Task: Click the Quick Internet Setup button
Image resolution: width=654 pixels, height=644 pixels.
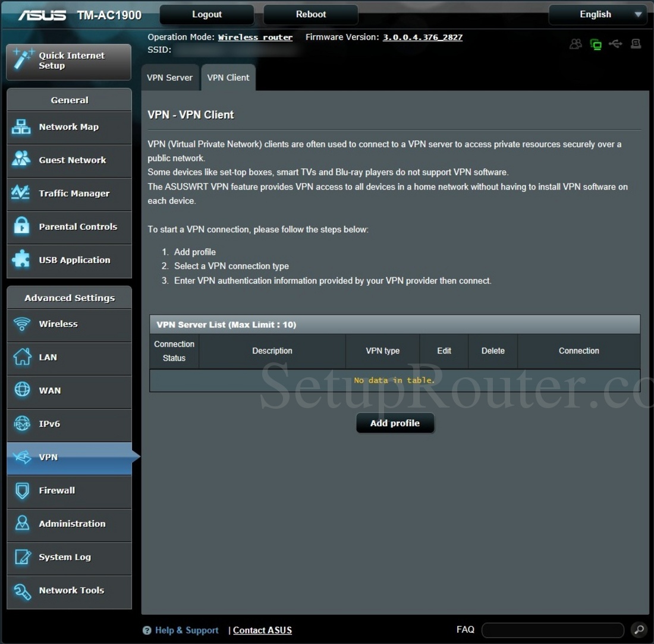Action: coord(69,61)
